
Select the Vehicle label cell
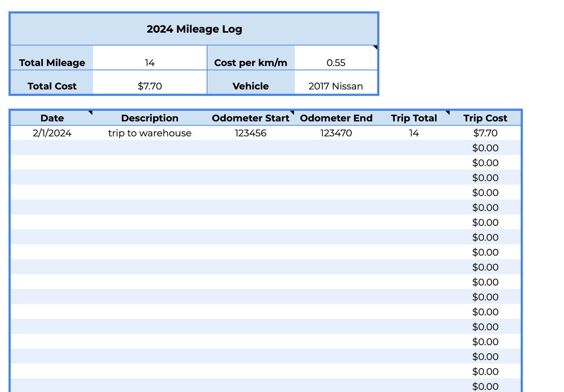(x=251, y=86)
